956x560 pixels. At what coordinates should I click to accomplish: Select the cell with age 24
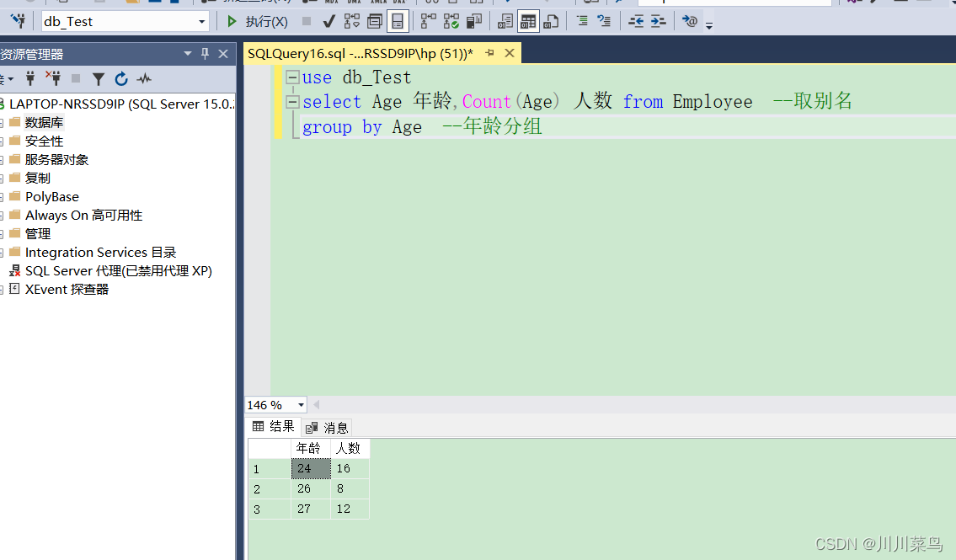(x=310, y=468)
